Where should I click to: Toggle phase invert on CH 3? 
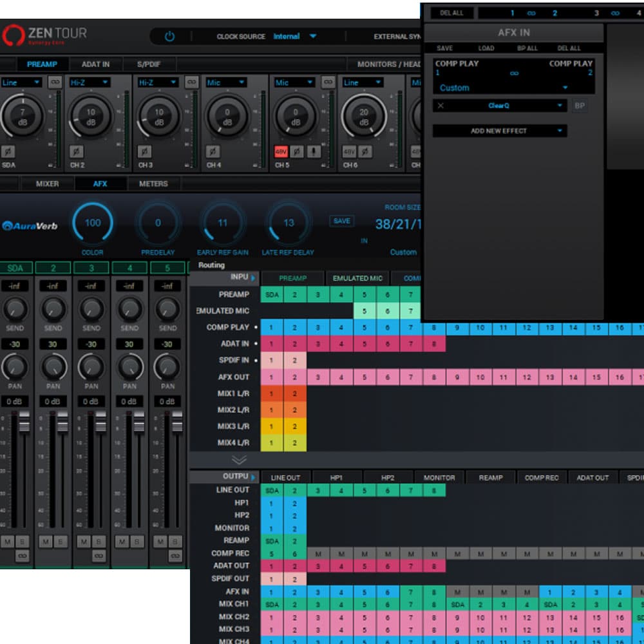pyautogui.click(x=144, y=151)
